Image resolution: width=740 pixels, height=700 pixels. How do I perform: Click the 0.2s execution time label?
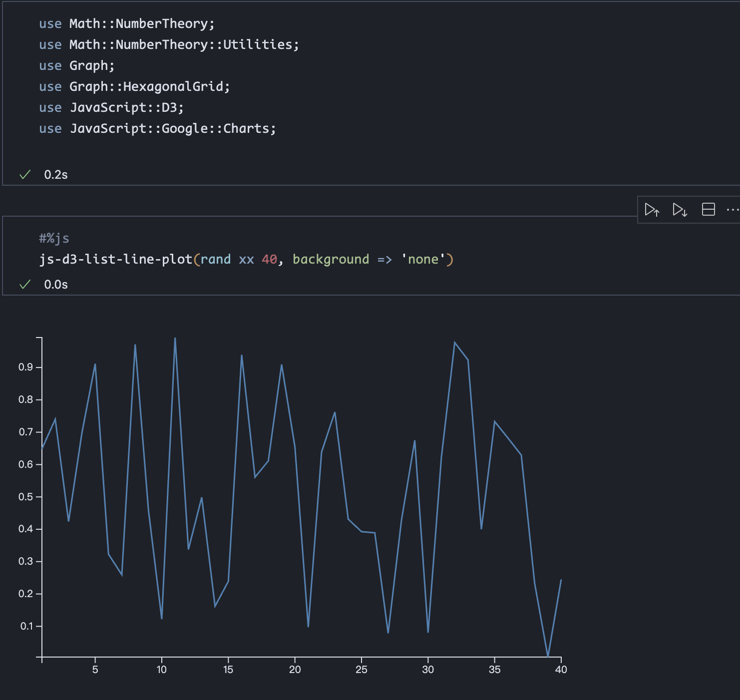56,175
